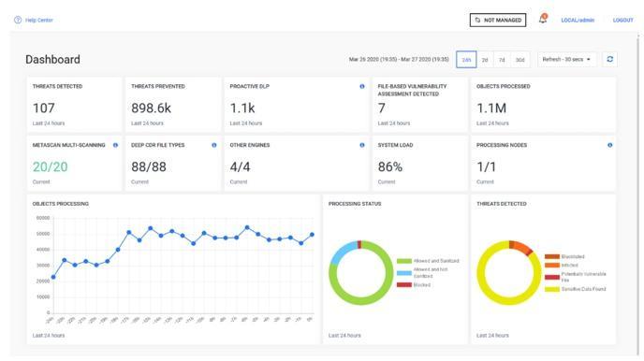
Task: Click the Other Engines info icon
Action: point(362,145)
